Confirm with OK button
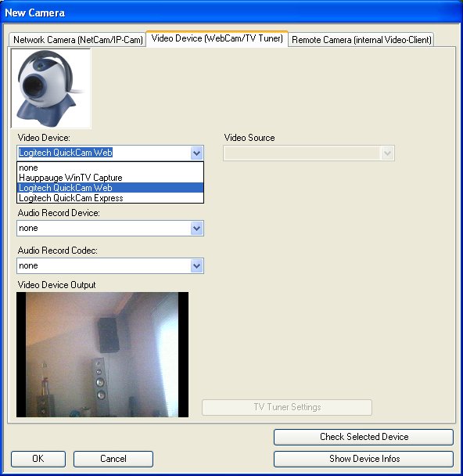This screenshot has height=476, width=463. click(38, 459)
